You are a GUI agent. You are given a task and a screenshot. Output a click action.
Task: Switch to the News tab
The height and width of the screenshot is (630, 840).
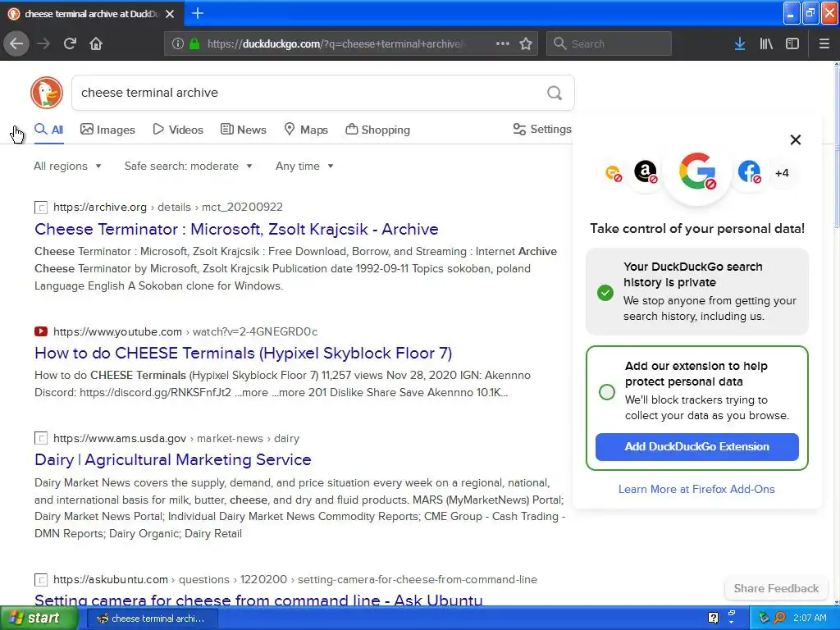[243, 130]
